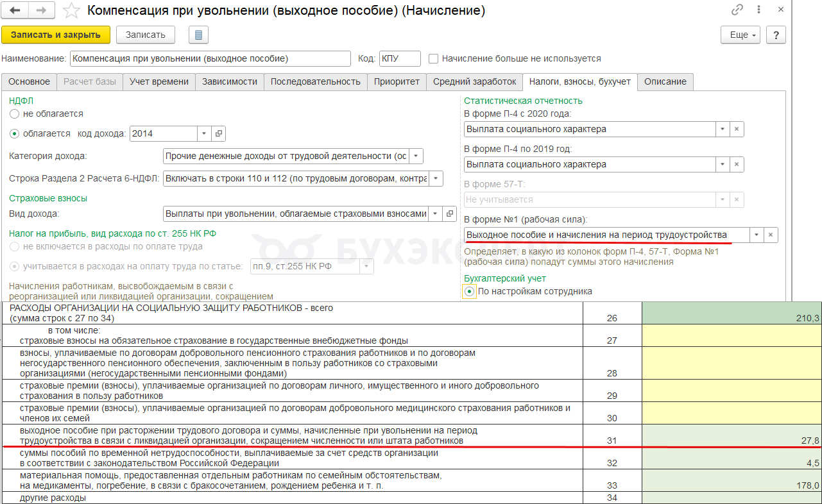Clear the Форма №1 рабочая сила field
Screen dimensions: 822x504
pyautogui.click(x=771, y=235)
